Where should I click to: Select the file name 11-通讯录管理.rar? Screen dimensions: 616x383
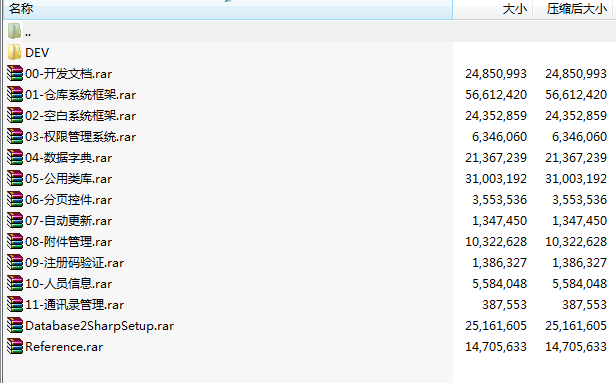75,305
